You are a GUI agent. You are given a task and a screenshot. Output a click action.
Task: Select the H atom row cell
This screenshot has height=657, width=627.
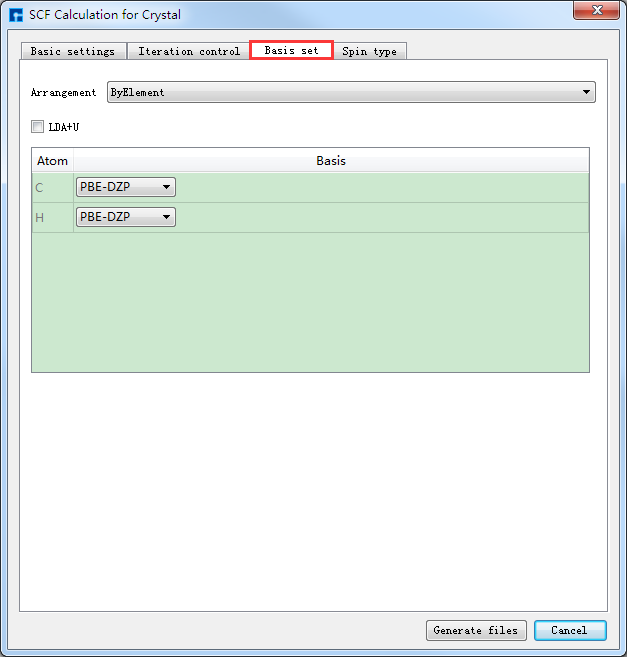52,218
